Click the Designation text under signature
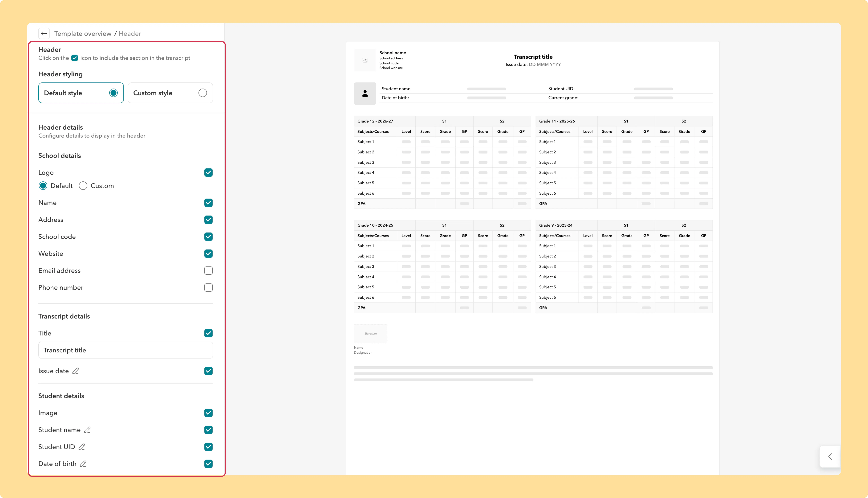868x498 pixels. tap(363, 353)
